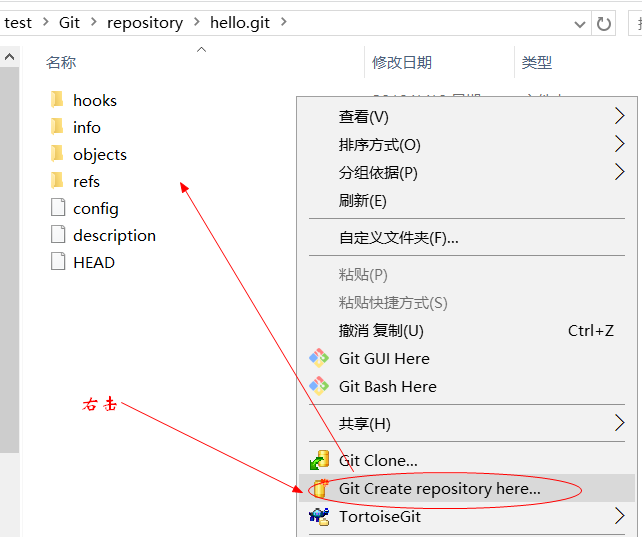Open the TortoiseGit menu entry

pos(467,516)
